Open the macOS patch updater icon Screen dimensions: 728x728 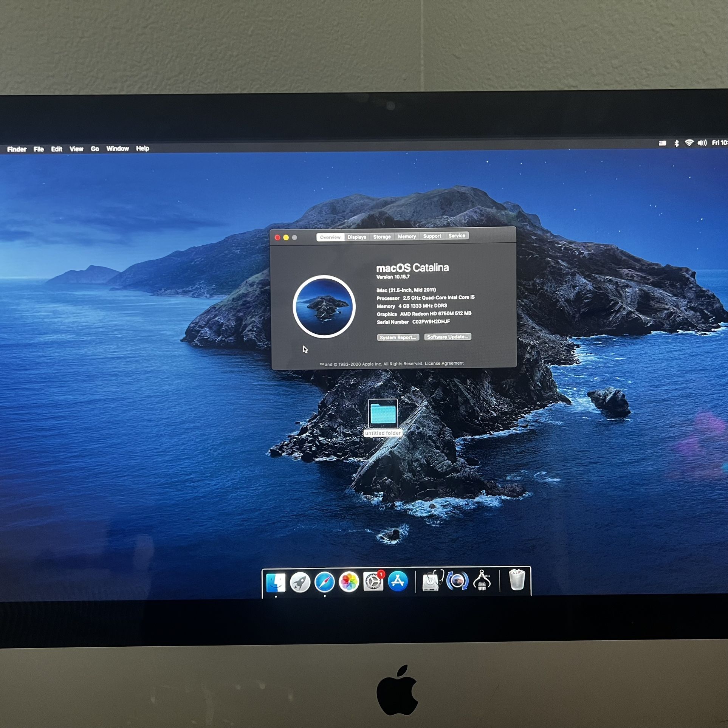(x=457, y=580)
